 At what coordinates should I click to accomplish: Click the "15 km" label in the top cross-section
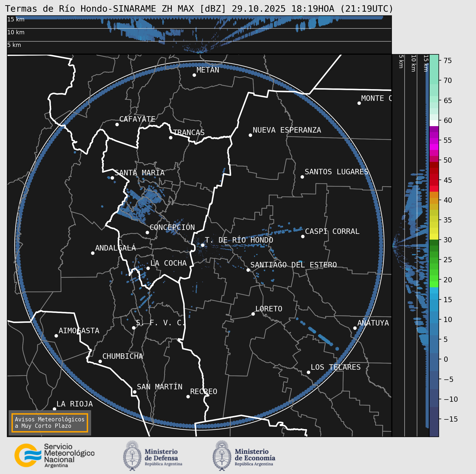(x=16, y=19)
